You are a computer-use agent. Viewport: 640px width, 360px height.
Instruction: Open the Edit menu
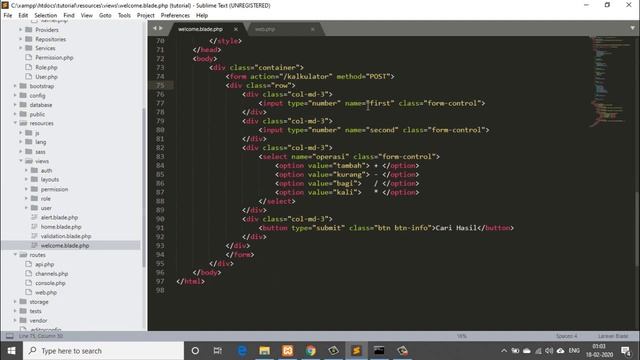[x=23, y=15]
